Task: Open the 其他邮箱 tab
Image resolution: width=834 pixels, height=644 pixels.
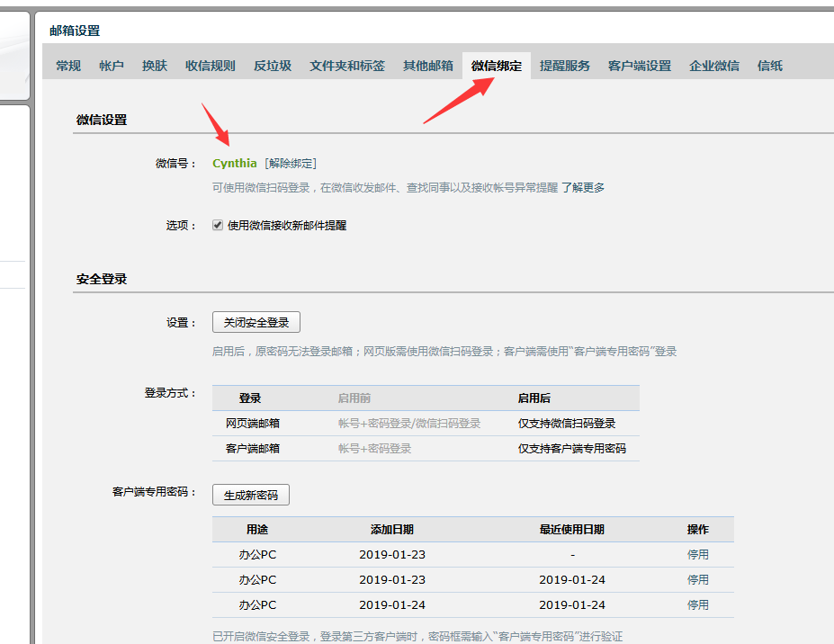Action: (x=428, y=66)
